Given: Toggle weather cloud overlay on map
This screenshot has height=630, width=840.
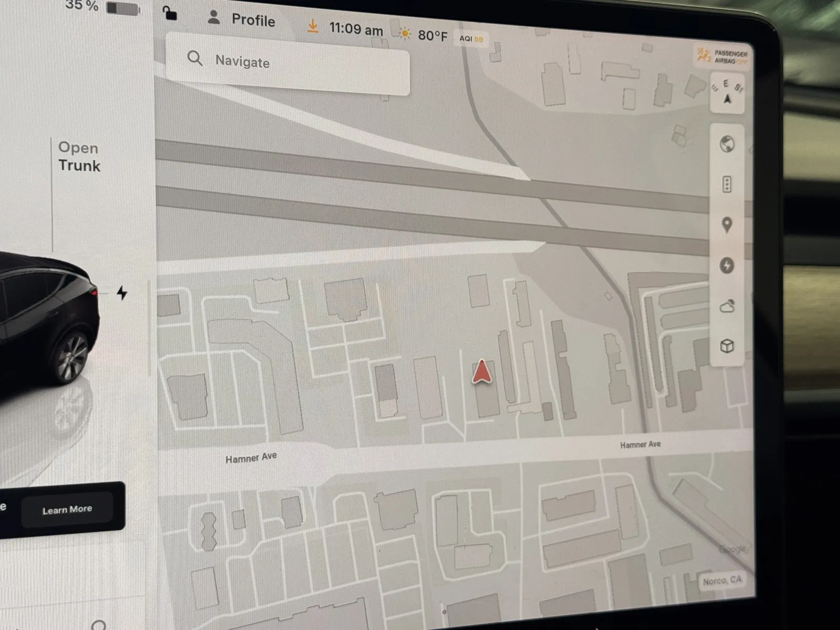Looking at the screenshot, I should 727,306.
